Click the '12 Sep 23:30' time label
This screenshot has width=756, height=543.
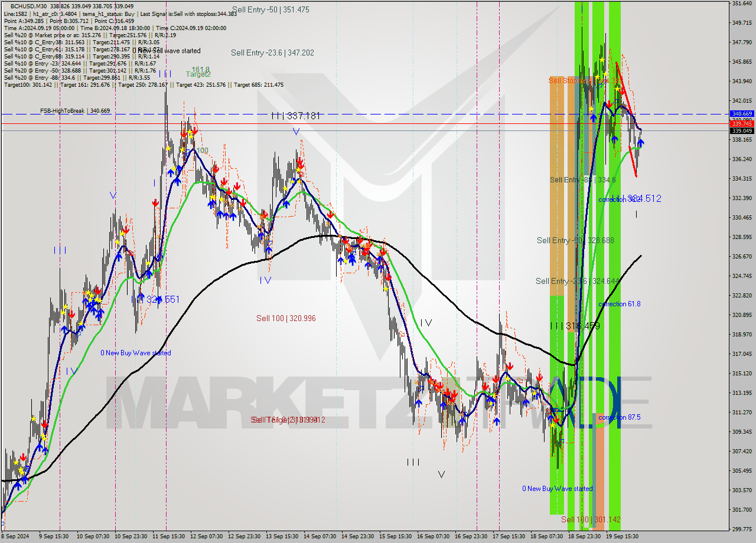244,537
